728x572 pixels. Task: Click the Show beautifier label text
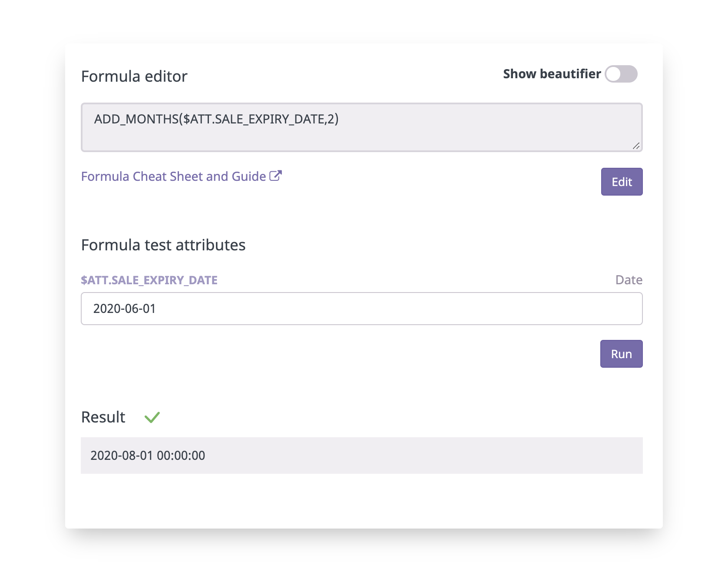pyautogui.click(x=552, y=74)
